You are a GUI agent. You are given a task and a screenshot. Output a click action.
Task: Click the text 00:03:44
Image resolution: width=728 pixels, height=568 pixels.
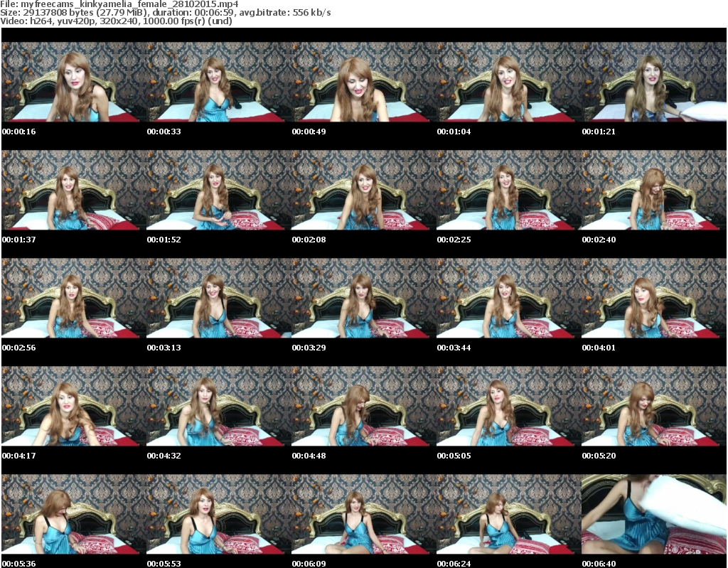[x=454, y=348]
